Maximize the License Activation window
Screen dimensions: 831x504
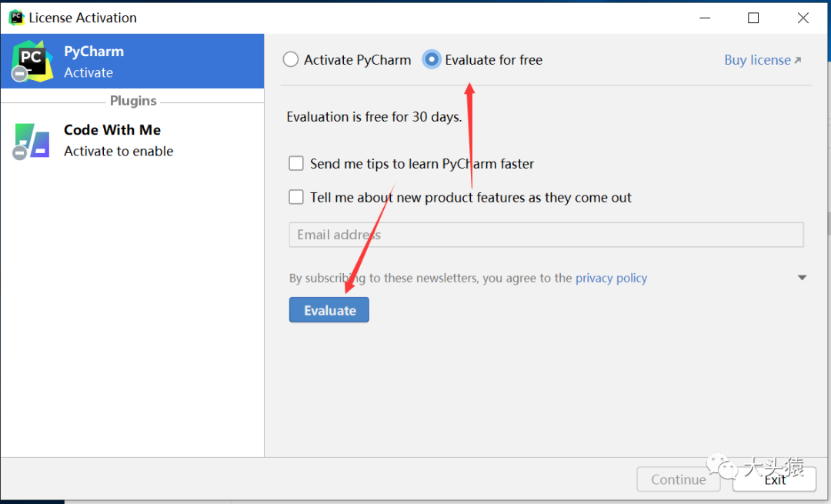tap(753, 18)
